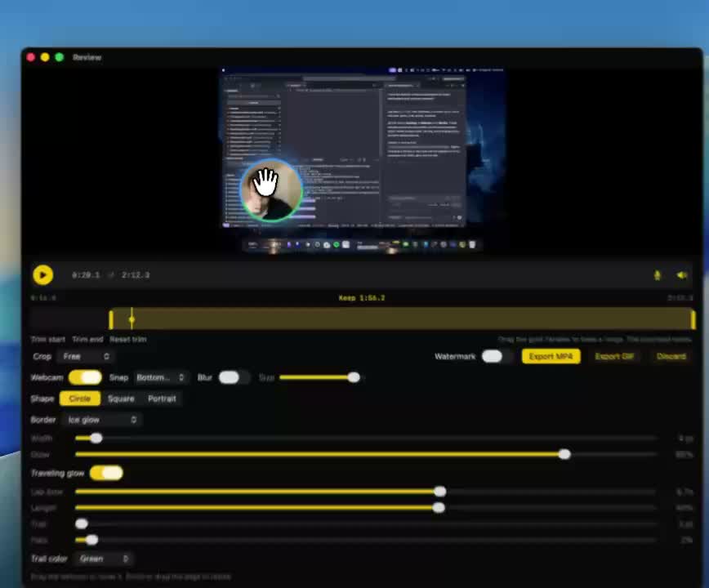Viewport: 709px width, 588px height.
Task: Click the border Glow slider knob
Action: point(564,454)
